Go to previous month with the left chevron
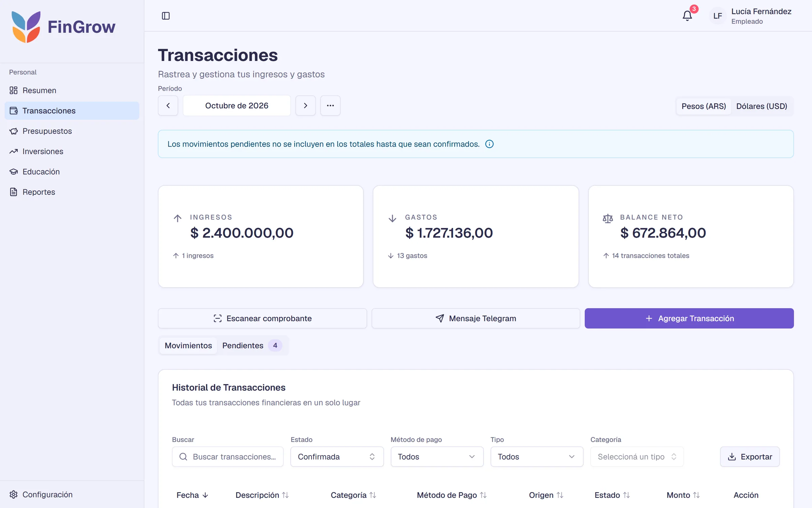Viewport: 812px width, 508px height. click(x=168, y=106)
